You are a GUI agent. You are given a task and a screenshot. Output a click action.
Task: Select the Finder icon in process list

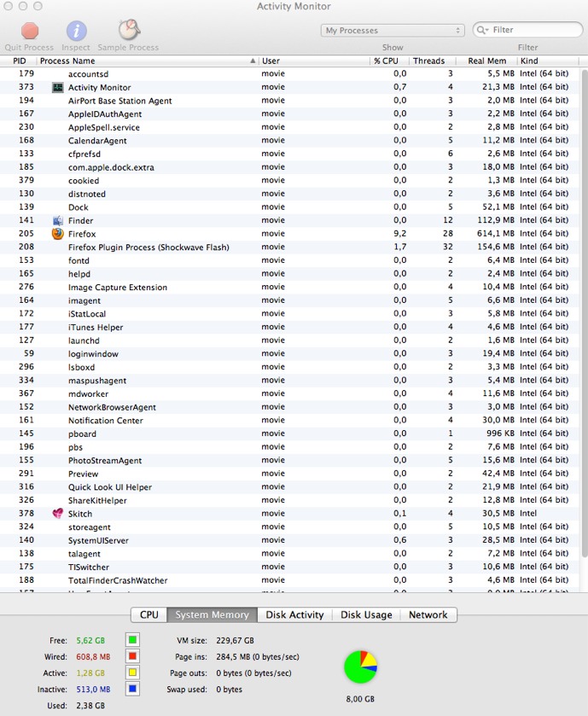(57, 220)
